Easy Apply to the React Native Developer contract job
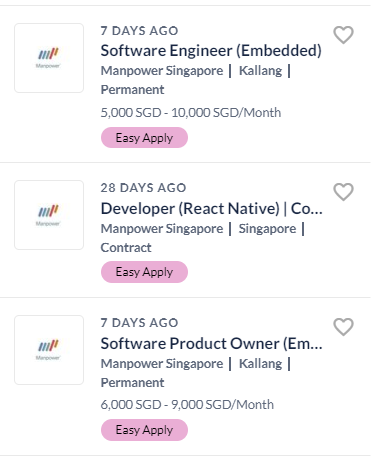The width and height of the screenshot is (373, 460). click(x=144, y=272)
